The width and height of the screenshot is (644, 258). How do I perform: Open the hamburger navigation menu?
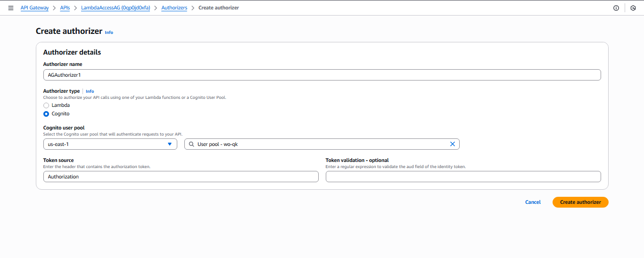tap(11, 8)
